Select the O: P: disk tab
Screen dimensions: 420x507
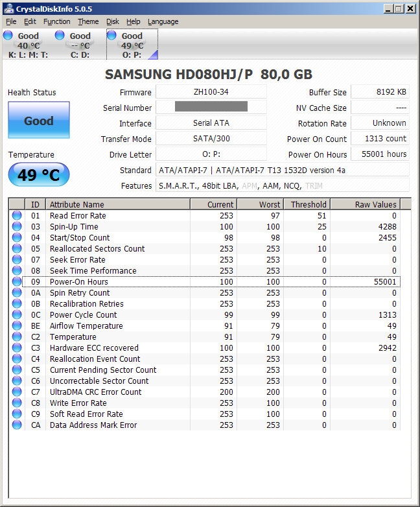(132, 45)
